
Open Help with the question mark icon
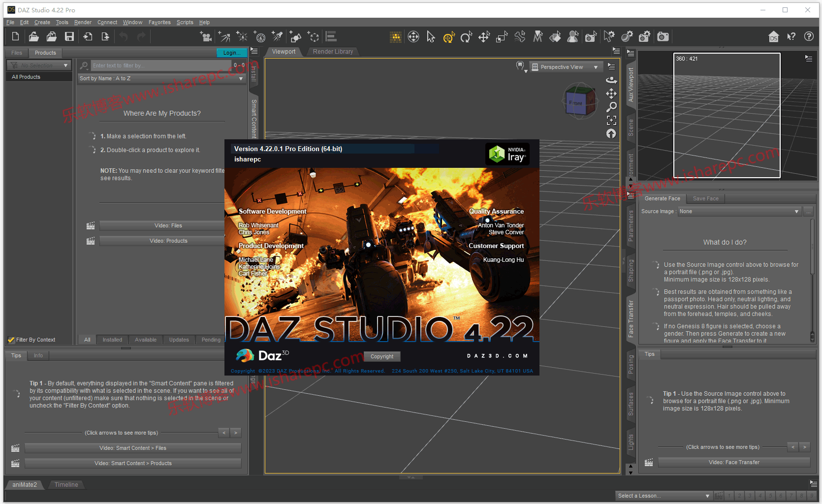click(809, 36)
